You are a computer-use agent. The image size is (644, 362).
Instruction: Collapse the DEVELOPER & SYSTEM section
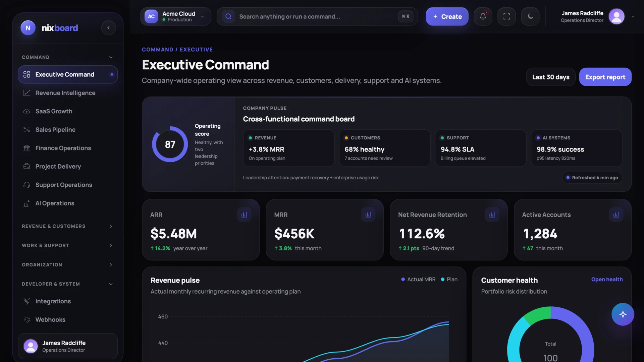pos(68,284)
